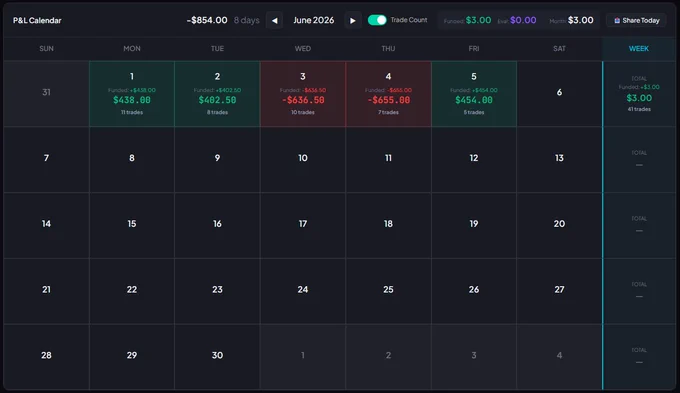This screenshot has width=680, height=393.
Task: Click the P&L Calendar title
Action: (x=37, y=20)
